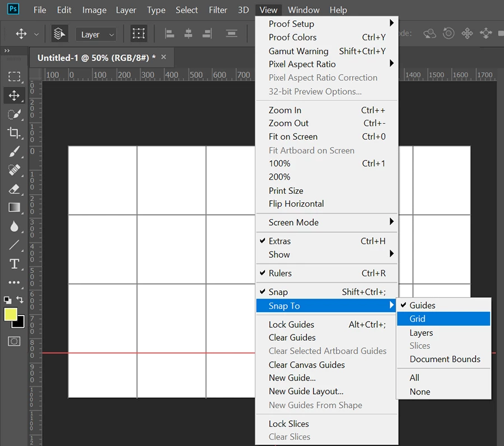Select the Healing Brush tool

(14, 170)
